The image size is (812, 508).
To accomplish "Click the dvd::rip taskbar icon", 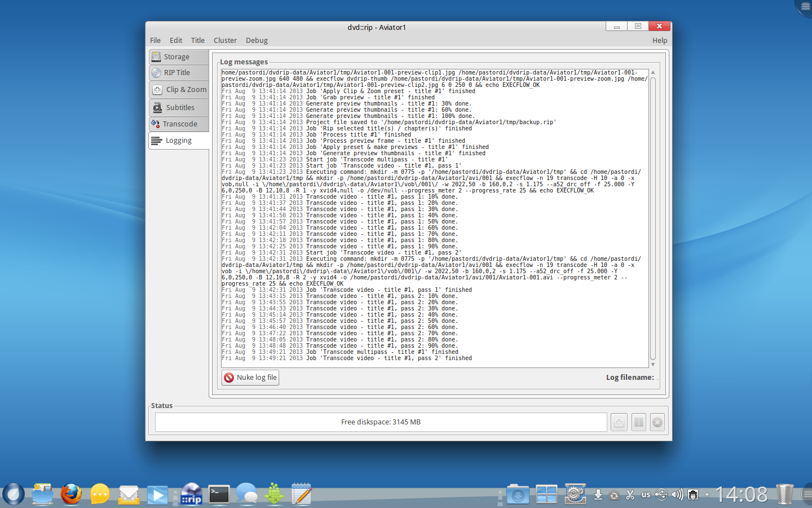I will pyautogui.click(x=191, y=494).
